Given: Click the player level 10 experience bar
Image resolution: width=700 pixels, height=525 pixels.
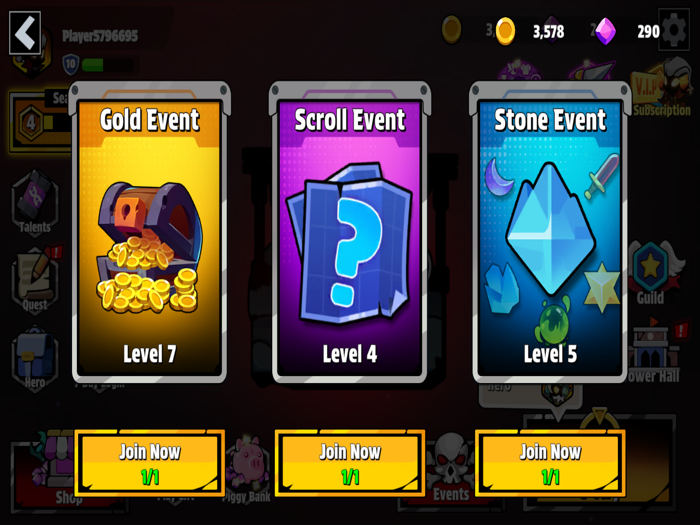Looking at the screenshot, I should tap(108, 65).
